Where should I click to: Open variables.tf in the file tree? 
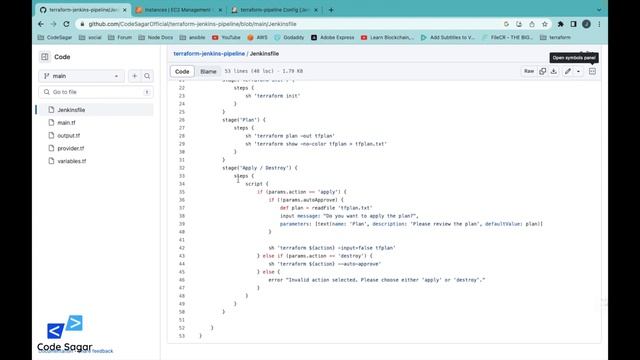[71, 161]
